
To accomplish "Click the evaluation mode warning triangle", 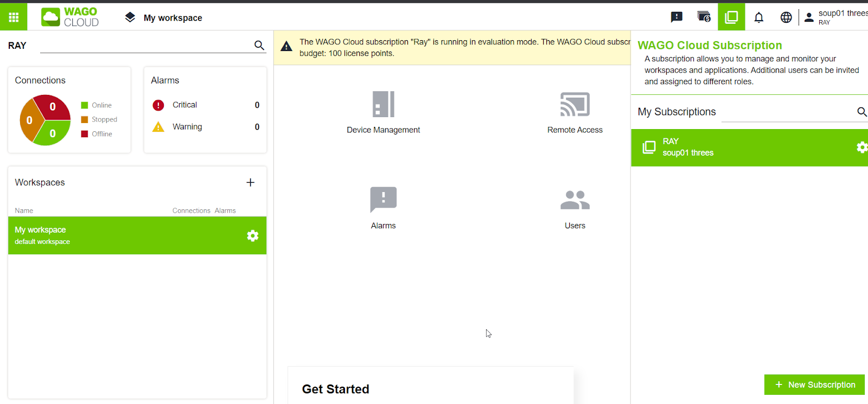I will 286,47.
